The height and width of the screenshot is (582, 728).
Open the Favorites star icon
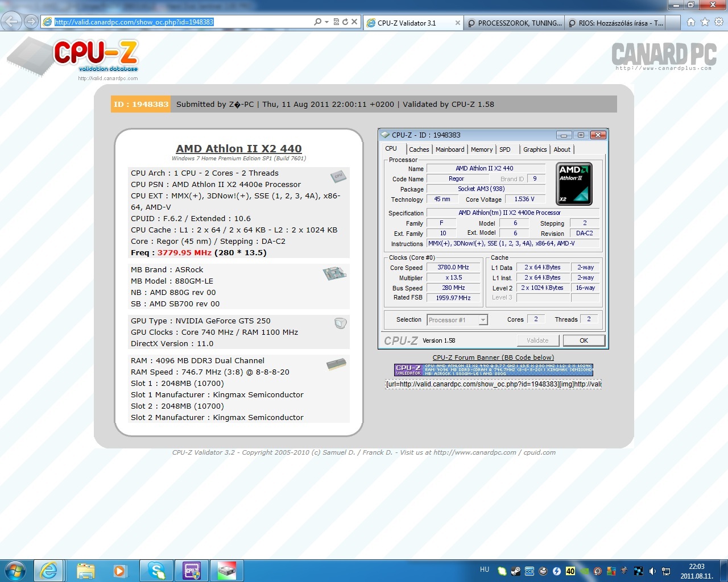click(705, 22)
